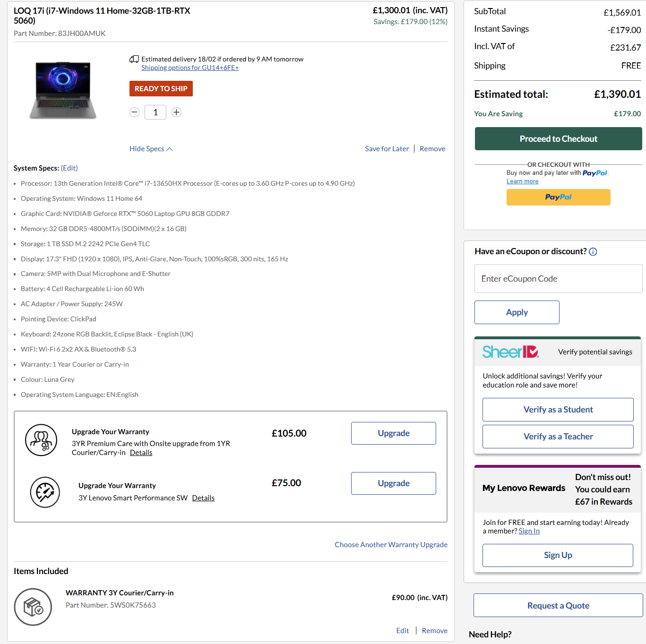
Task: Click the warranty package box icon
Action: click(x=33, y=607)
